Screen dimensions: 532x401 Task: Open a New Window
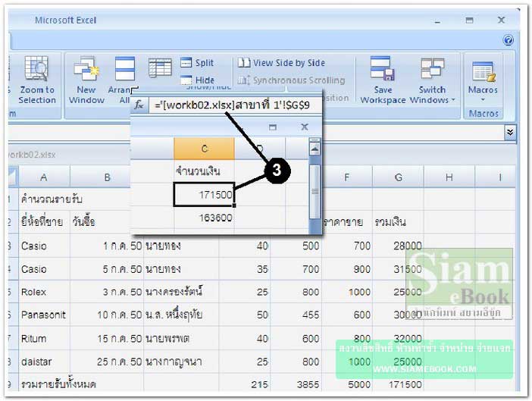(86, 80)
